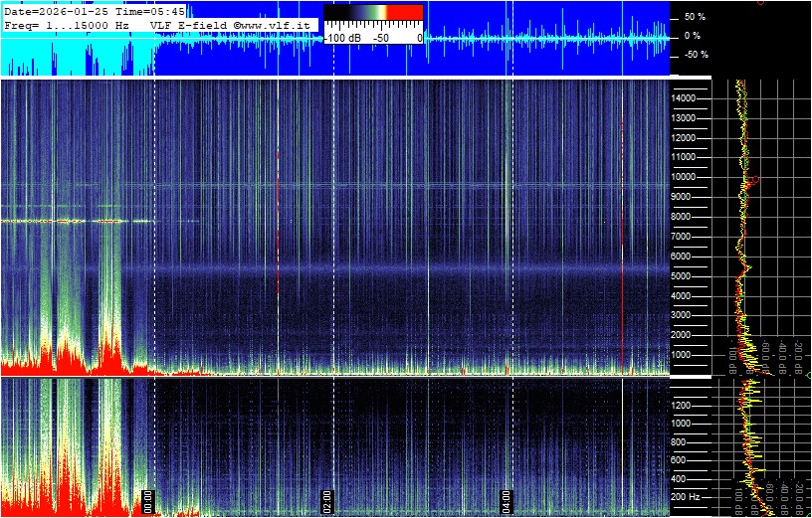Click the -50 % amplitude scale label
The width and height of the screenshot is (812, 518).
pos(695,55)
